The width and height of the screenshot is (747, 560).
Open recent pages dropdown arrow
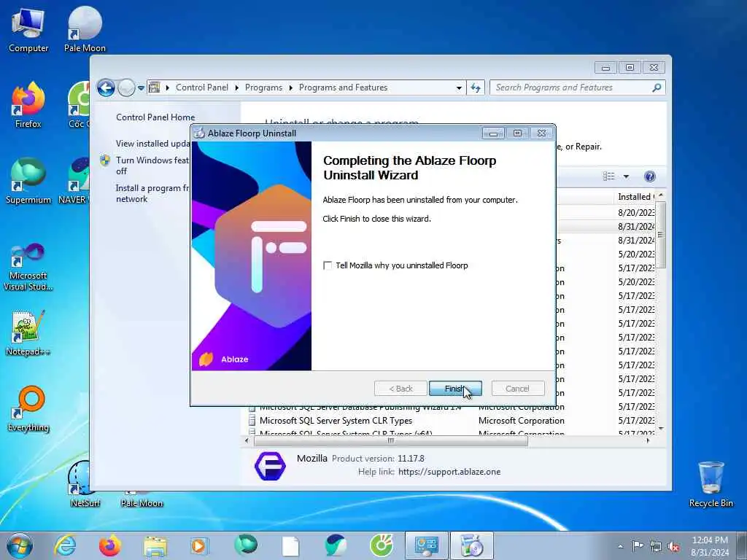[141, 87]
